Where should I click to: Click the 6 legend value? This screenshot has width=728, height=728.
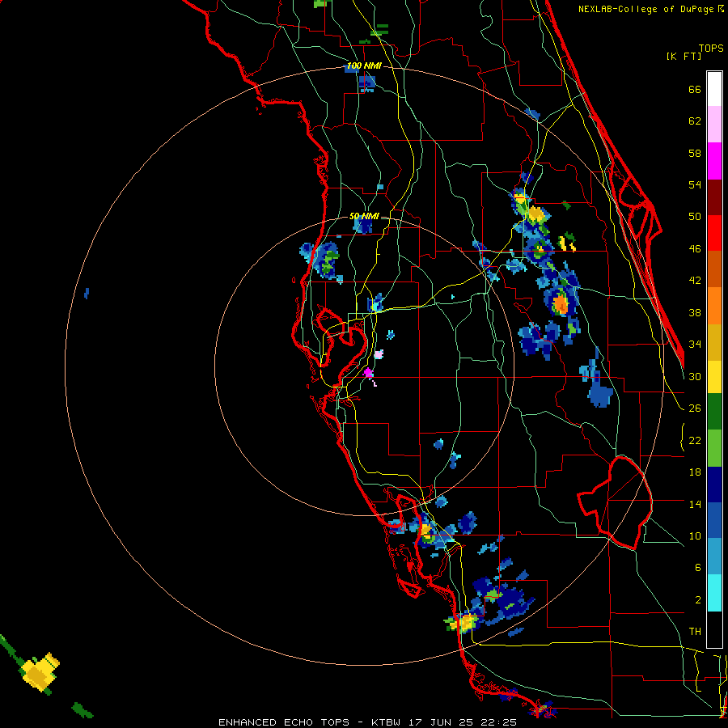tap(698, 568)
